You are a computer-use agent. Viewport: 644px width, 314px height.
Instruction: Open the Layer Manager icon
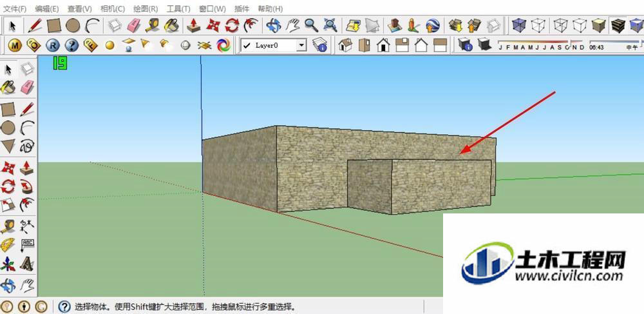[x=319, y=45]
